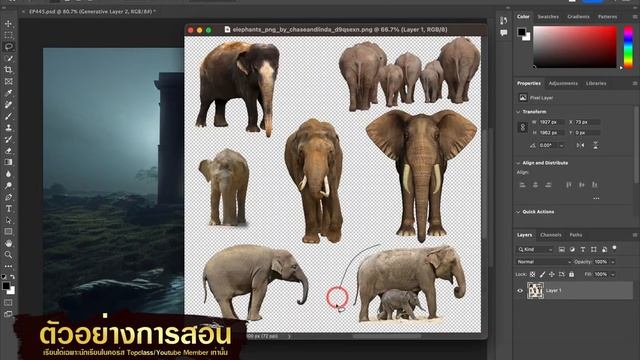Select the Lasso tool
The width and height of the screenshot is (640, 360).
[x=8, y=47]
